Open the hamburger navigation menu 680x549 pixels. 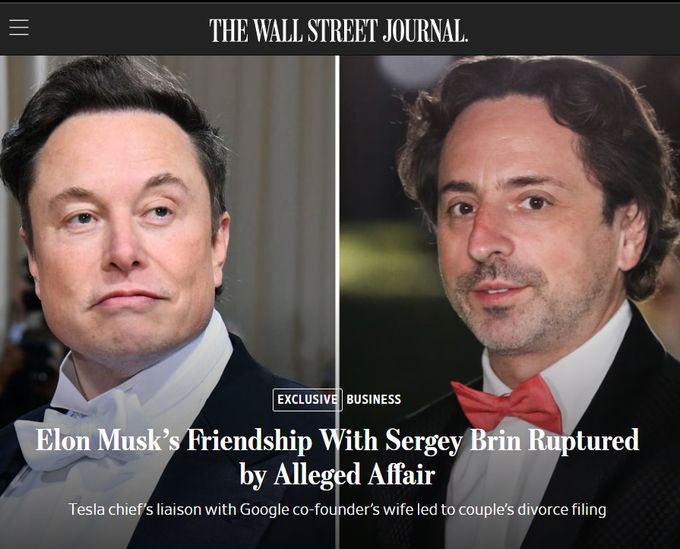click(19, 27)
